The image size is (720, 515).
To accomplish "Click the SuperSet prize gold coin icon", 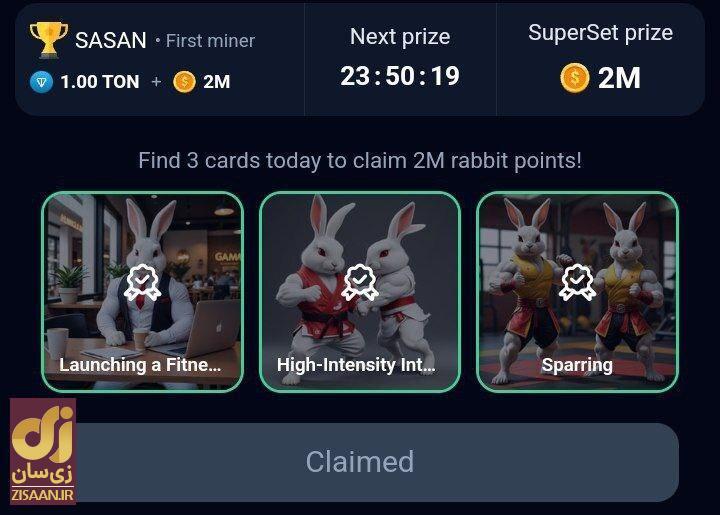I will (x=574, y=78).
